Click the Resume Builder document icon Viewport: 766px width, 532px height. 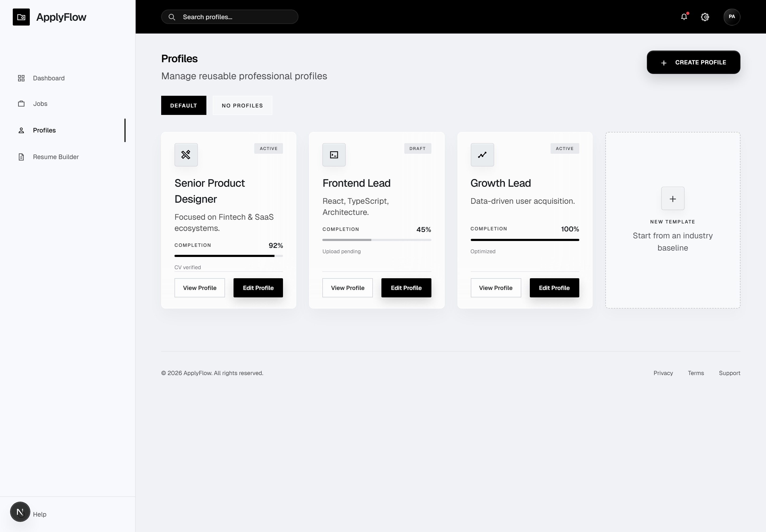click(x=21, y=157)
